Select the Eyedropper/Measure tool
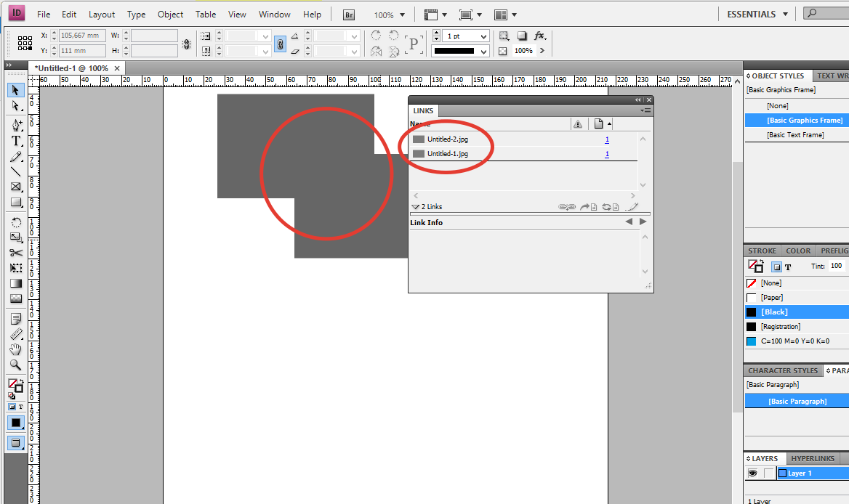 point(16,334)
